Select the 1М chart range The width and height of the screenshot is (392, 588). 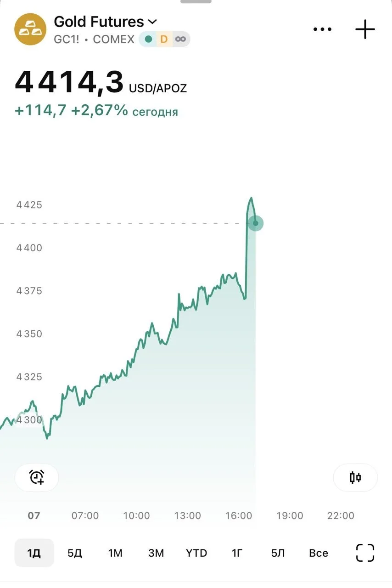pos(115,553)
